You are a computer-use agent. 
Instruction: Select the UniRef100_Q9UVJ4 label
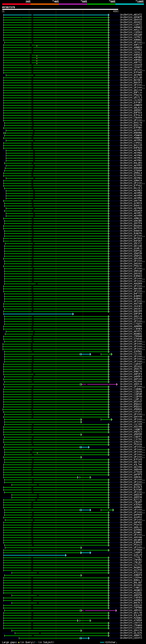tap(131, 384)
